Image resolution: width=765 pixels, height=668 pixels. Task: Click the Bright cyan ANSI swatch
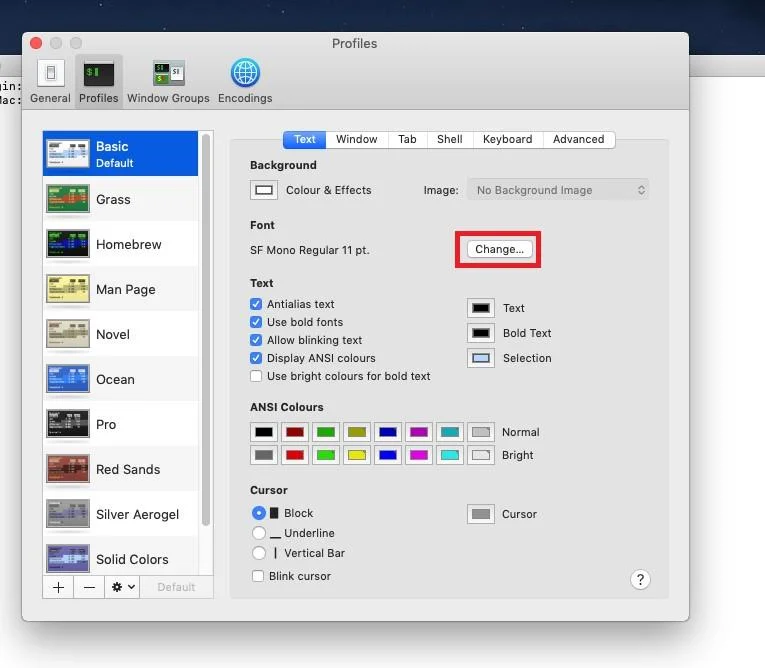click(450, 455)
